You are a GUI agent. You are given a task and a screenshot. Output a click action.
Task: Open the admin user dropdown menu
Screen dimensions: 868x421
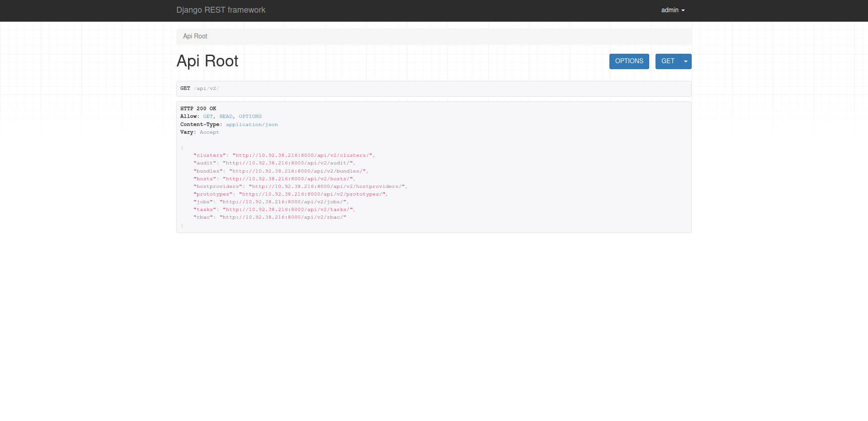[x=673, y=10]
